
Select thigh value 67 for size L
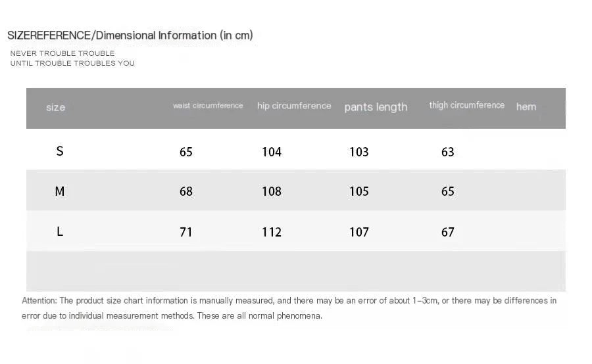point(447,232)
